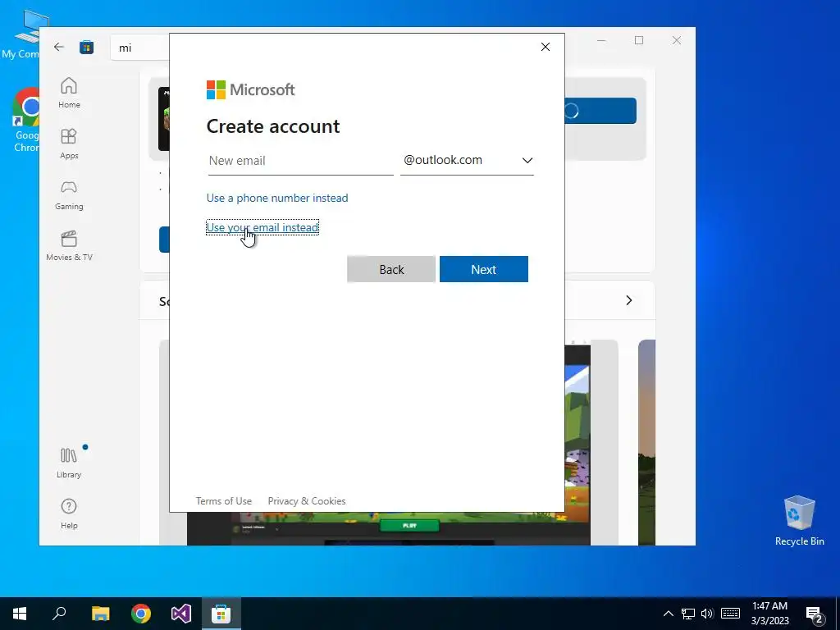Open Help in Store sidebar
840x630 pixels.
69,514
